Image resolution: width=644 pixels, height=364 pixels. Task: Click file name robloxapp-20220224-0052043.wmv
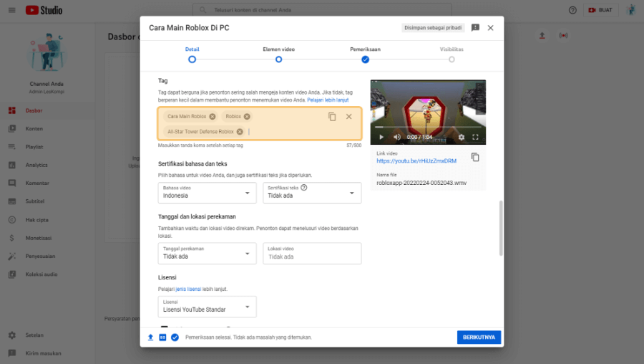point(421,183)
